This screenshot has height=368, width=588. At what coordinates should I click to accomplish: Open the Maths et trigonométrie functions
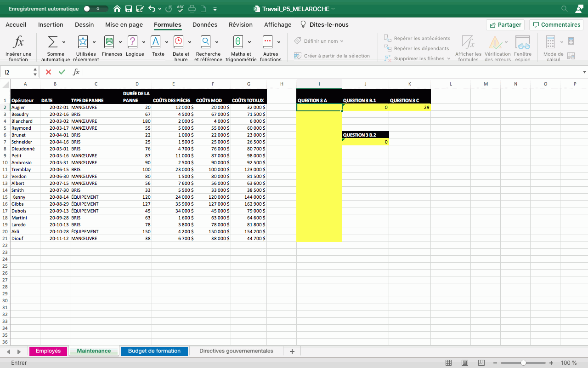click(x=238, y=42)
